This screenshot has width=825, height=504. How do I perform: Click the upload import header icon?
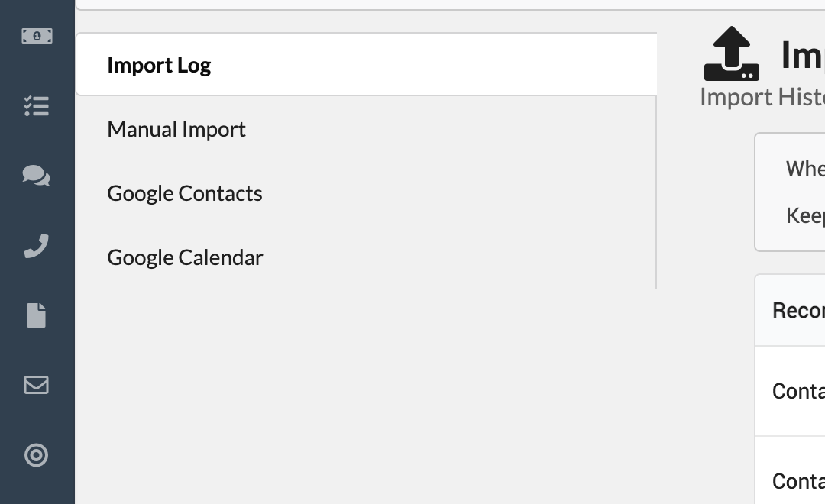(x=731, y=53)
